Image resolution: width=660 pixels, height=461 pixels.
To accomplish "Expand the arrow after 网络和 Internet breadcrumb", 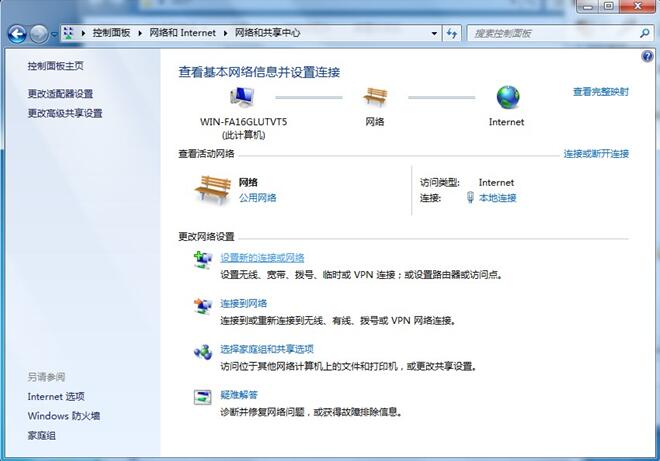I will 225,33.
